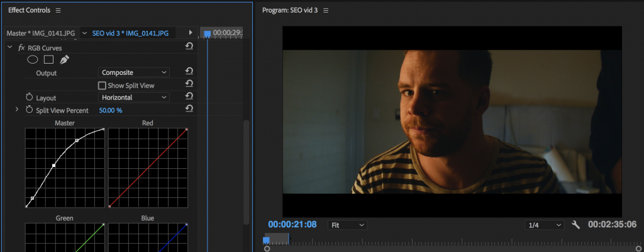Select the ellipse mask tool
The height and width of the screenshot is (252, 644).
[x=33, y=60]
